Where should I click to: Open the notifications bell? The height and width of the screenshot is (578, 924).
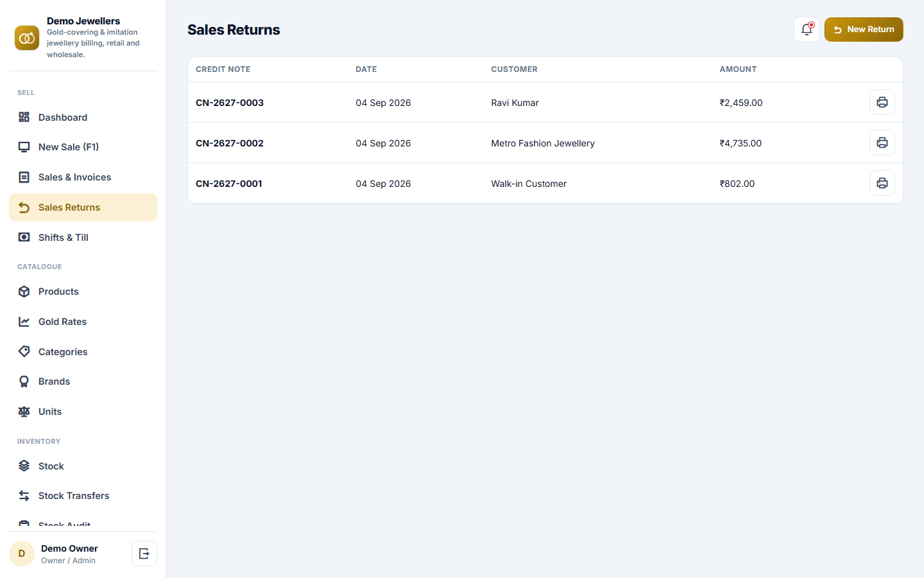tap(807, 30)
